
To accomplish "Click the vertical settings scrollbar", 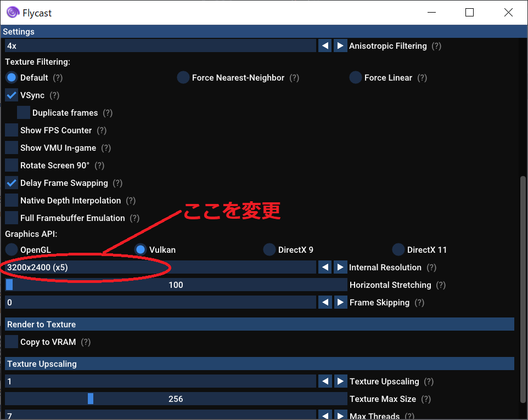I will (523, 289).
